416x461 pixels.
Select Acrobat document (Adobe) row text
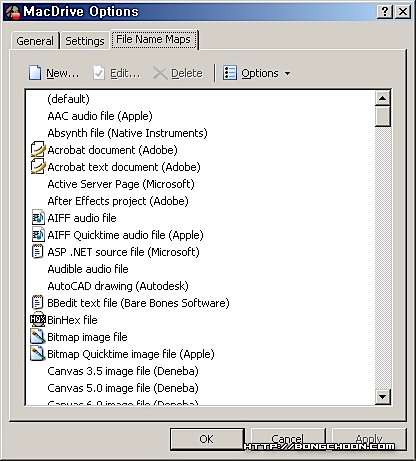[x=112, y=150]
